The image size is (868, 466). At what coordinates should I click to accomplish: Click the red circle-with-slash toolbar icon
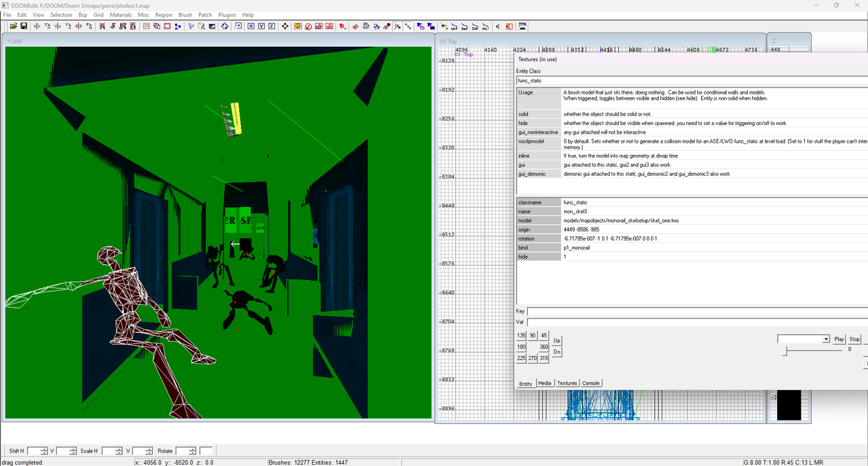[308, 26]
